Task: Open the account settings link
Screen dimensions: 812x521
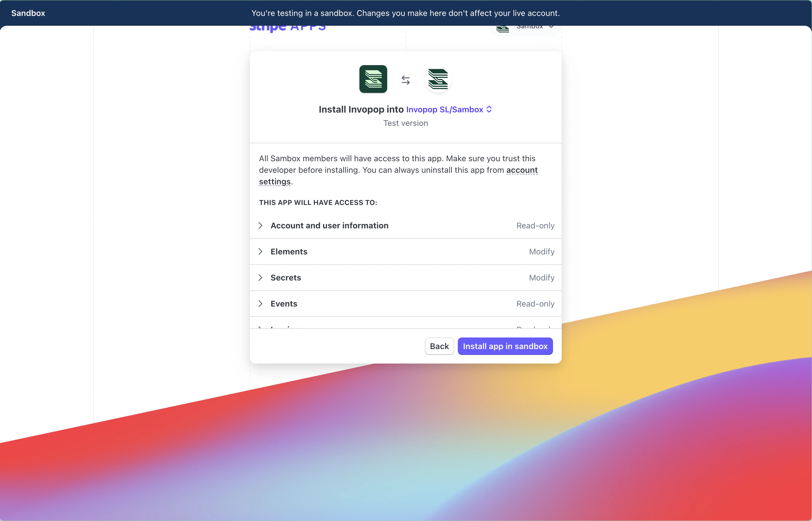Action: [x=521, y=170]
